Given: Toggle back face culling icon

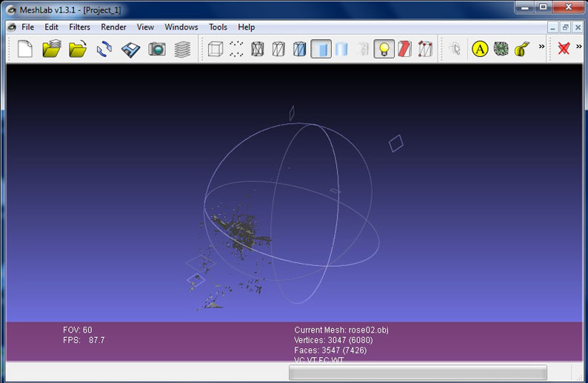Looking at the screenshot, I should (x=425, y=49).
